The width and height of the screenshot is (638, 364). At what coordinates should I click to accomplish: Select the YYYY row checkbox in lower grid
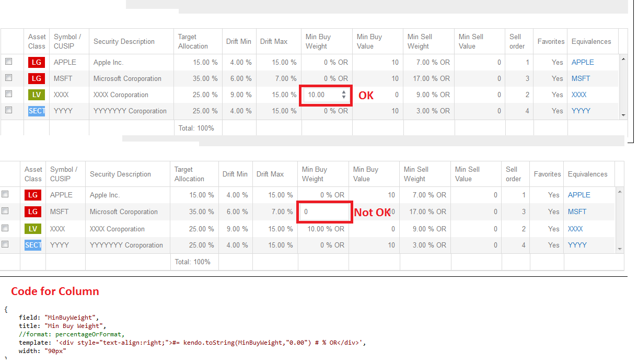(5, 244)
